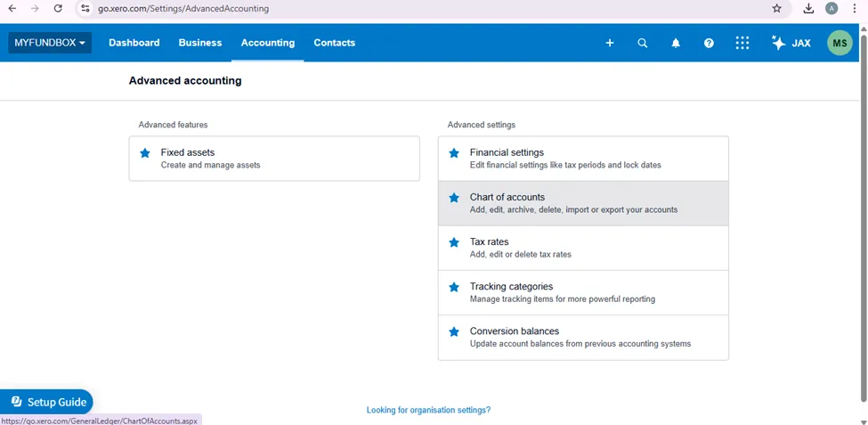Open Chrome three-dot menu

tap(855, 8)
